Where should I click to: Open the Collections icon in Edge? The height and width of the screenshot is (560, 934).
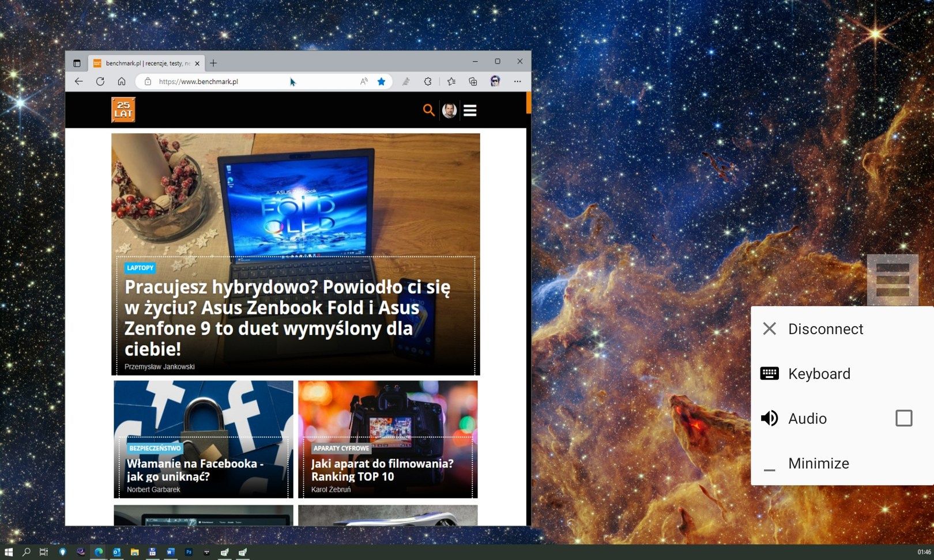click(473, 81)
